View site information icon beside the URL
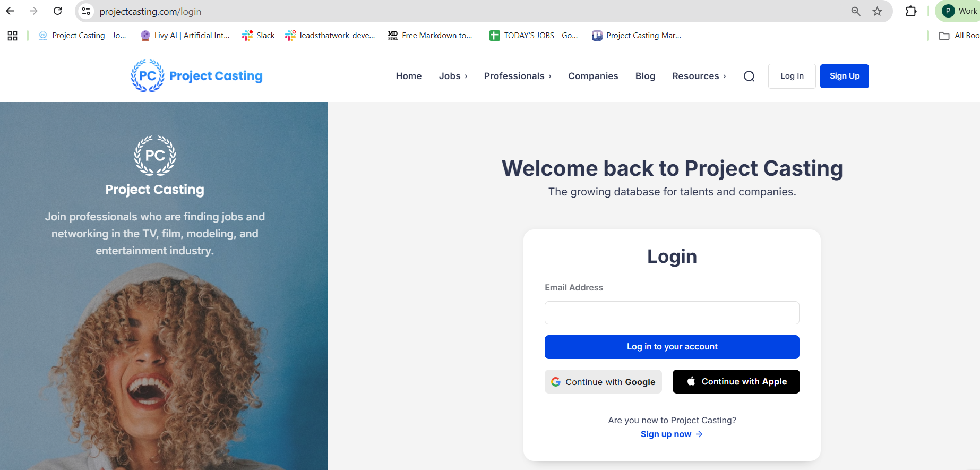Screen dimensions: 980x470 [86, 11]
